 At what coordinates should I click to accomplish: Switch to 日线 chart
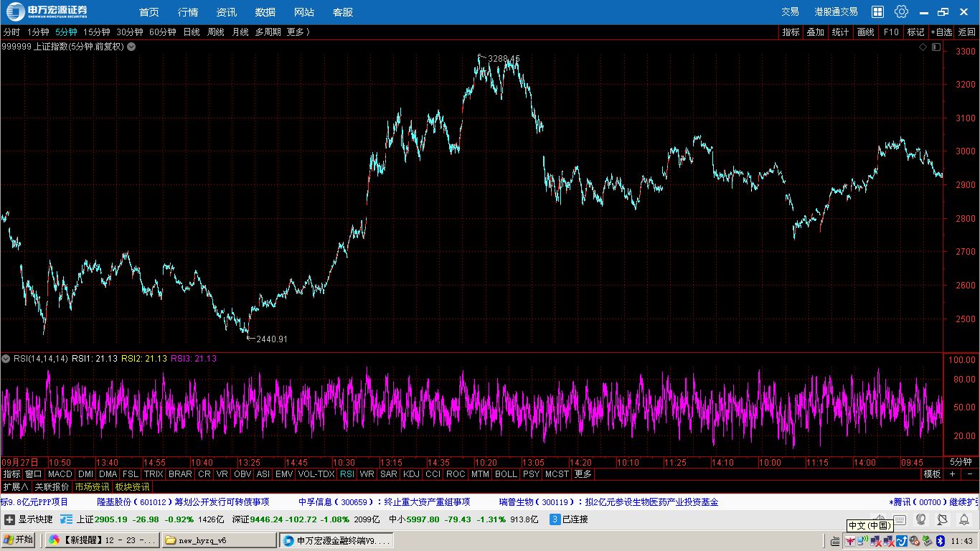[x=192, y=32]
